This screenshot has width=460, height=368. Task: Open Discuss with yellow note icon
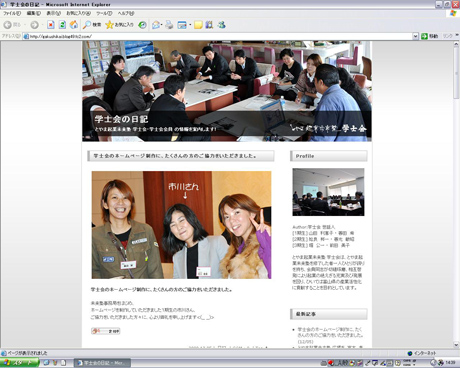pos(198,25)
